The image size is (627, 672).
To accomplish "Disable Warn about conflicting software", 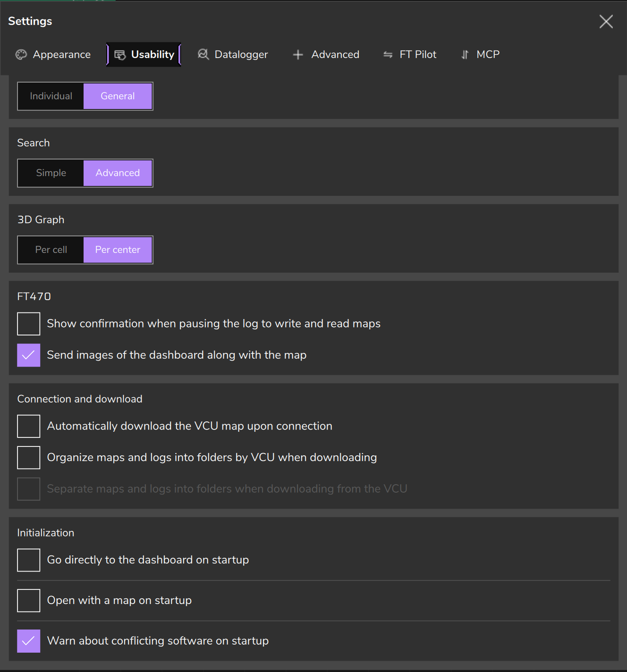I will (29, 641).
